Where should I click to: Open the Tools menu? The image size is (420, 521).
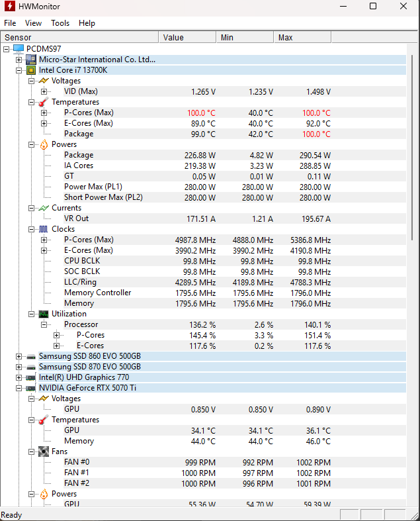tap(60, 23)
